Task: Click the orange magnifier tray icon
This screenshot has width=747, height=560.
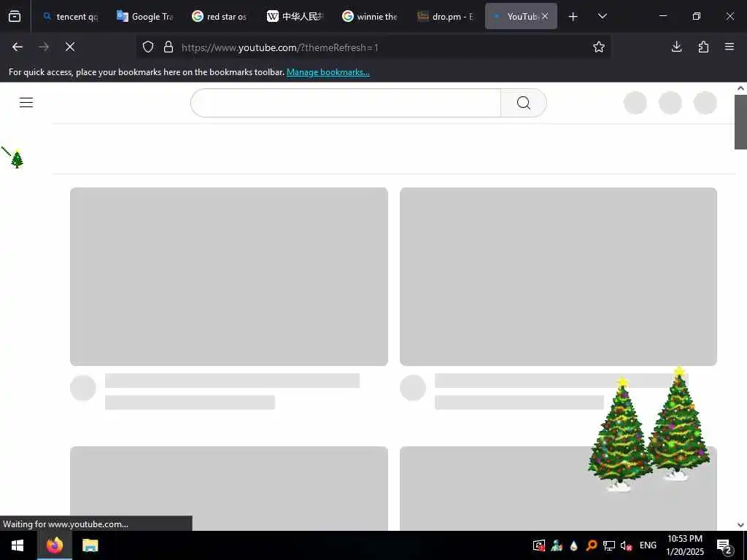Action: point(591,545)
